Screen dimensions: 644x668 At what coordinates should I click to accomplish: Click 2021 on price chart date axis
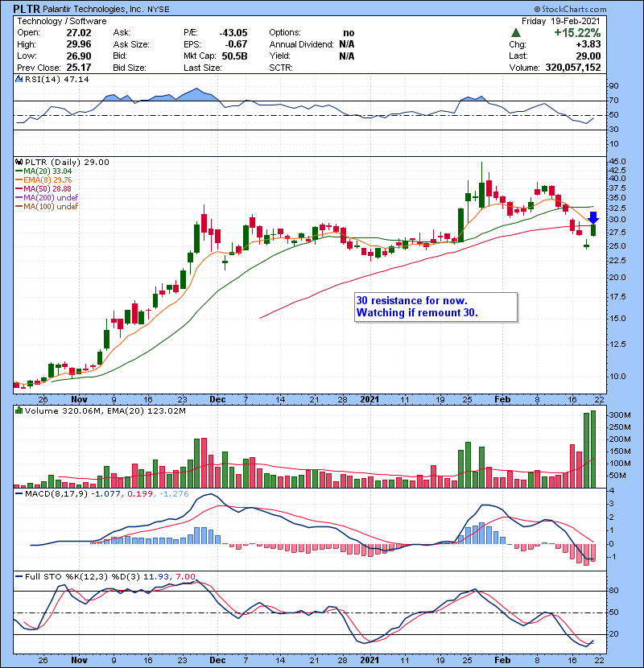(369, 400)
